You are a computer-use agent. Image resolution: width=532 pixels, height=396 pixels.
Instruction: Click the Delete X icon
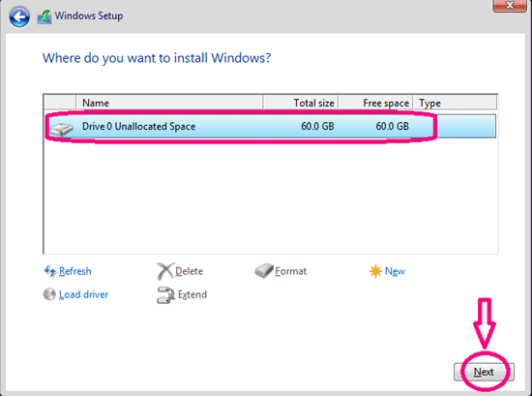(x=165, y=271)
